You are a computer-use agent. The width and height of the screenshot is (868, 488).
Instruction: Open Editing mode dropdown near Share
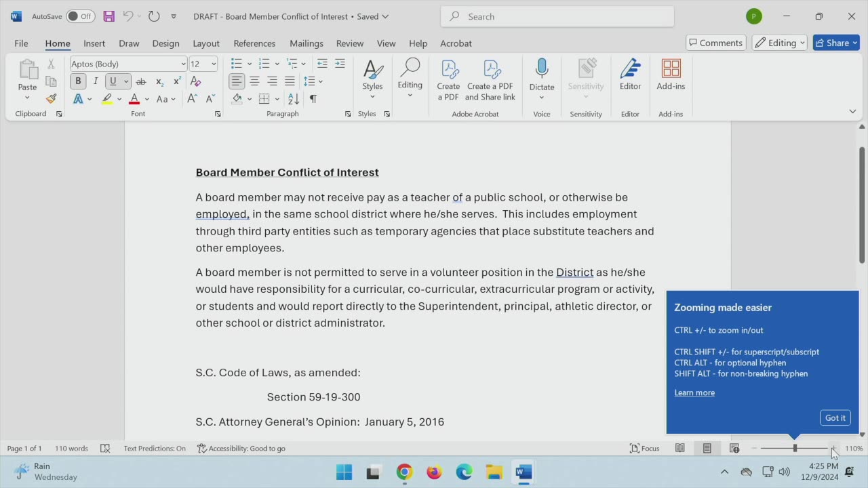coord(780,43)
